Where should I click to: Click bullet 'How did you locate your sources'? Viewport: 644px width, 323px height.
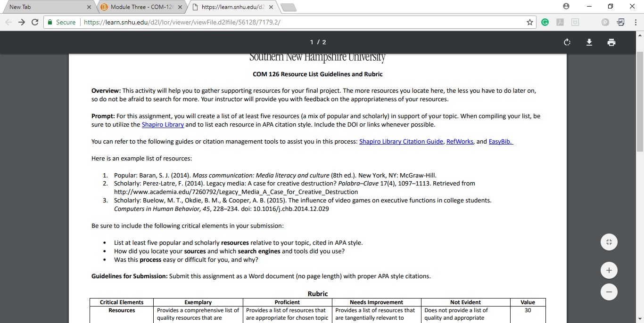229,251
